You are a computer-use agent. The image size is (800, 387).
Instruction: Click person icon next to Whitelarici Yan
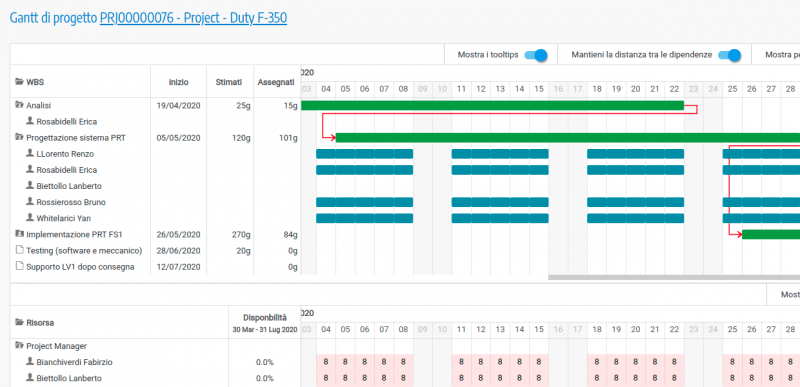[30, 218]
